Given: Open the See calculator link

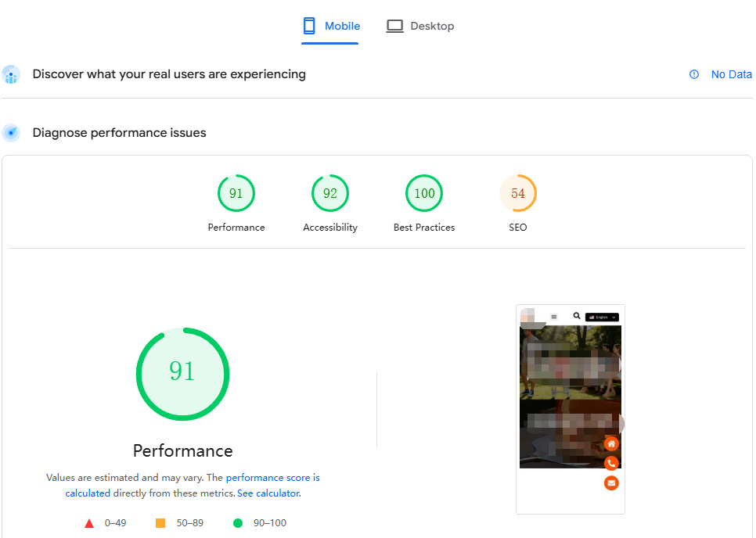Looking at the screenshot, I should pos(268,493).
